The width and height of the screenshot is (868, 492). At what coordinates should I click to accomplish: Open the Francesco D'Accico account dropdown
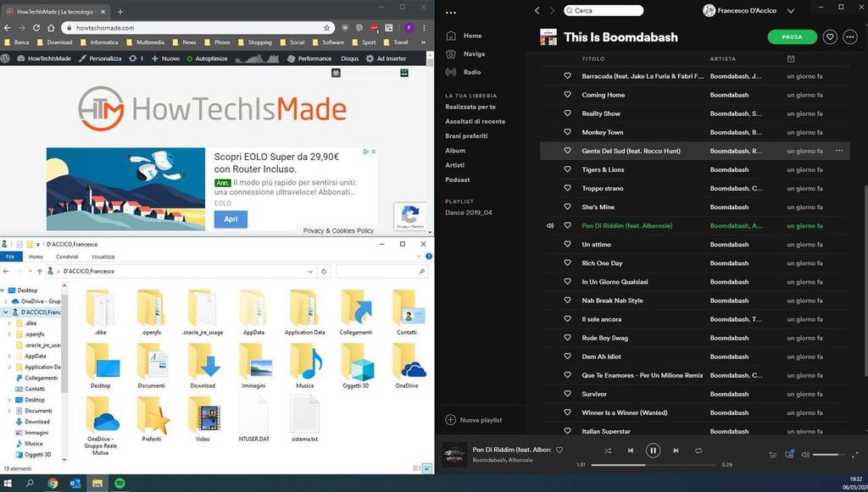(748, 10)
